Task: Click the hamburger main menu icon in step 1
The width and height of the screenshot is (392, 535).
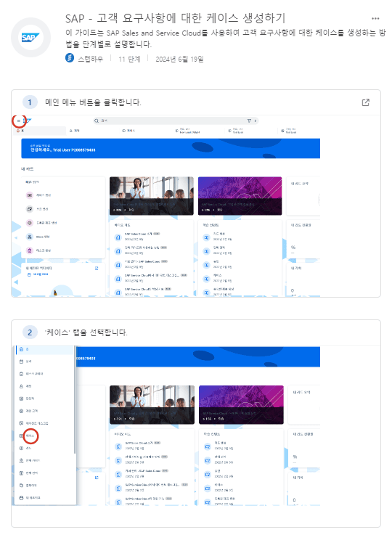Action: coord(18,121)
